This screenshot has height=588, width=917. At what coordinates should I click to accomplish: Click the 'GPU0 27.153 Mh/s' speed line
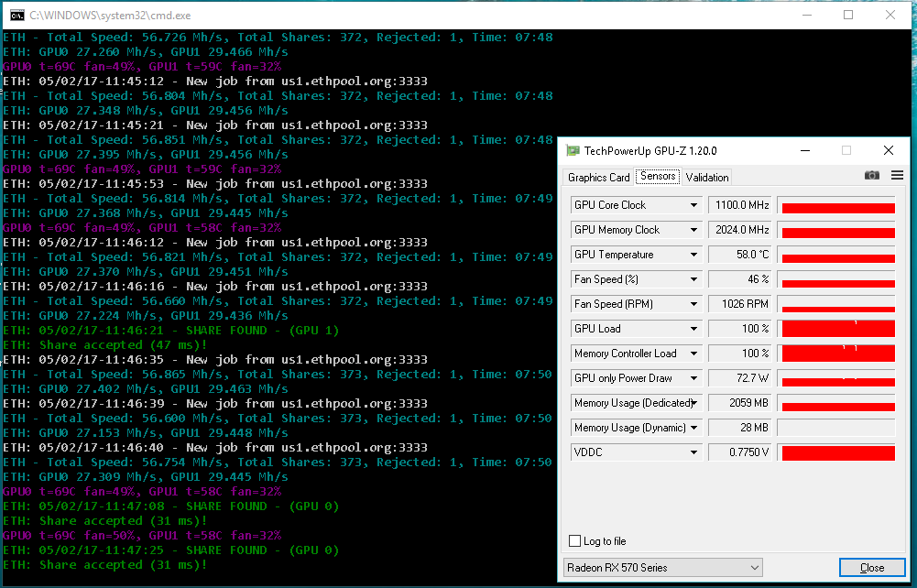coord(146,432)
